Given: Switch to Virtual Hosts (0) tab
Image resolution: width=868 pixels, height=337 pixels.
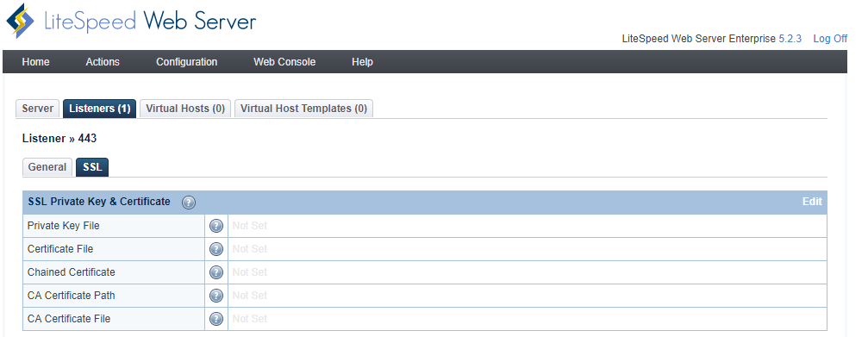Looking at the screenshot, I should [x=185, y=109].
